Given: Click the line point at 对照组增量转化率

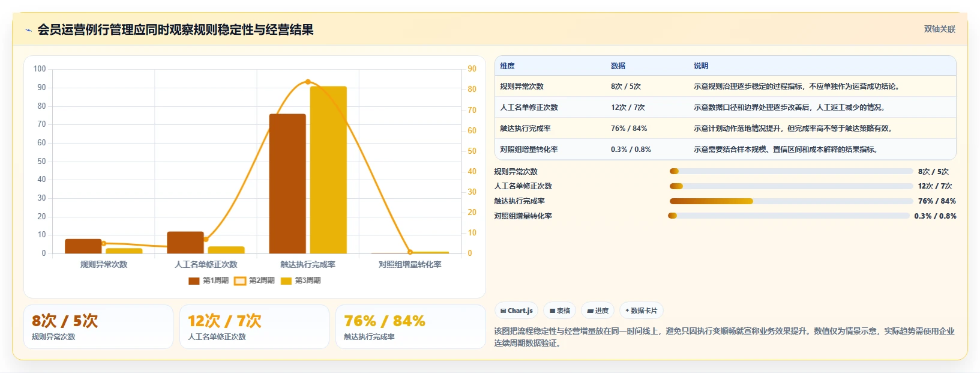Looking at the screenshot, I should 410,252.
